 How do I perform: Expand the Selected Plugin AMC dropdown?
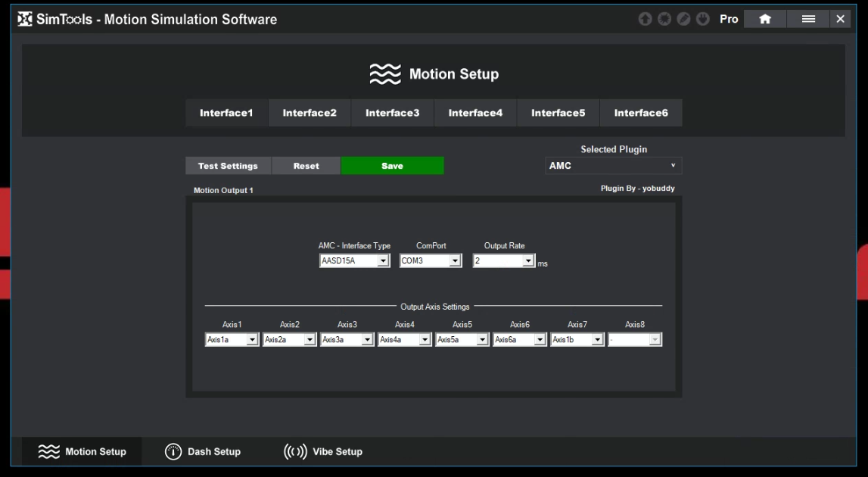pyautogui.click(x=613, y=166)
